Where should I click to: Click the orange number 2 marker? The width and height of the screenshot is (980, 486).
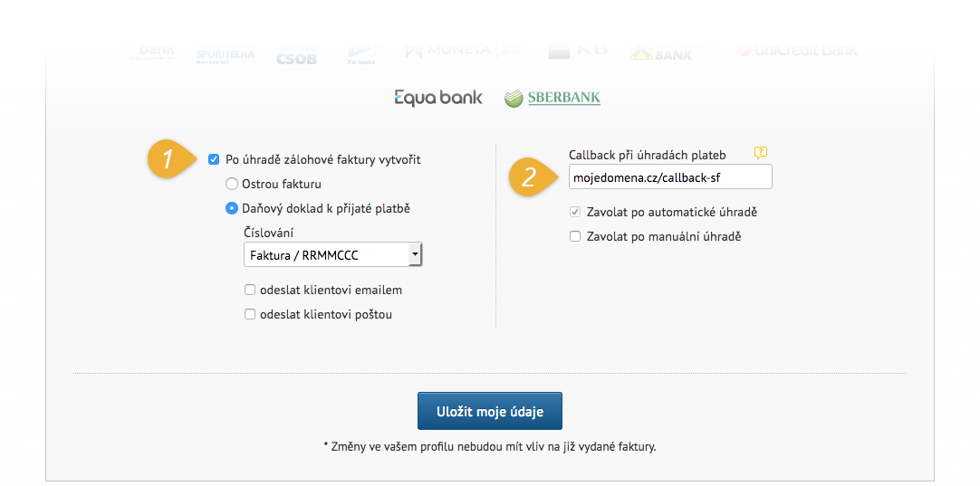tap(531, 176)
